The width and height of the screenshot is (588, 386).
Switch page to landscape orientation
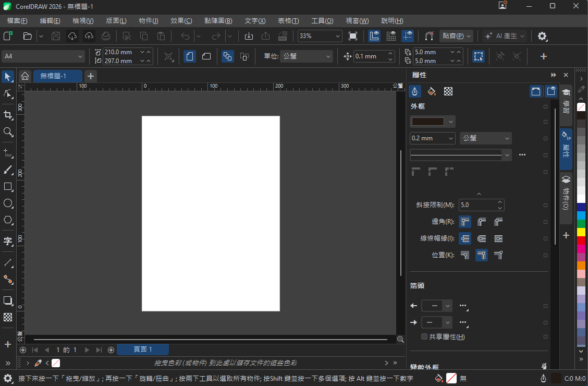206,56
